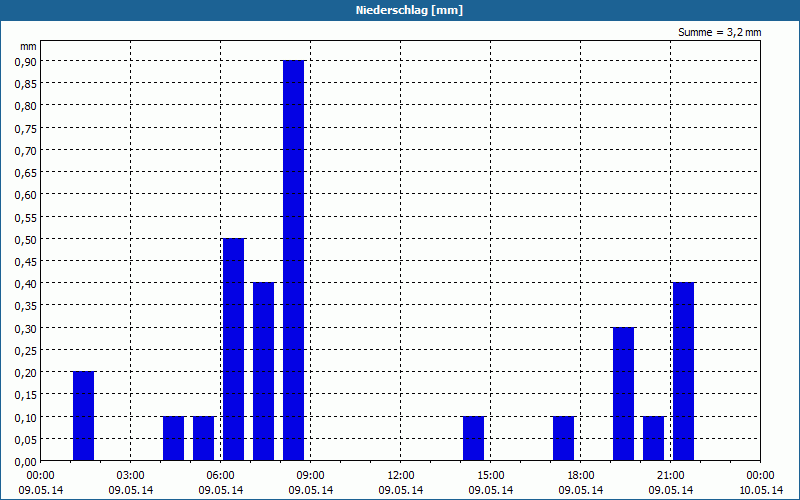
Task: Click the y-axis value 0,55
Action: 26,217
